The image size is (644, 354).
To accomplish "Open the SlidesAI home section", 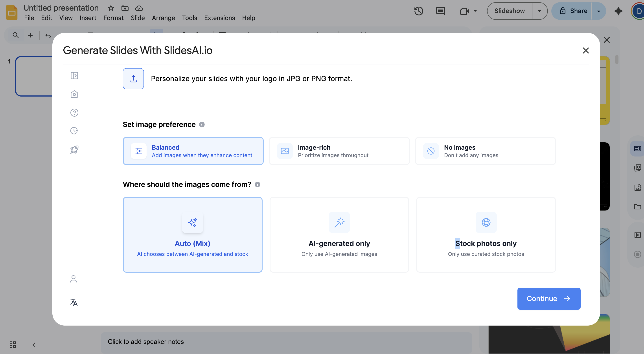I will (74, 94).
